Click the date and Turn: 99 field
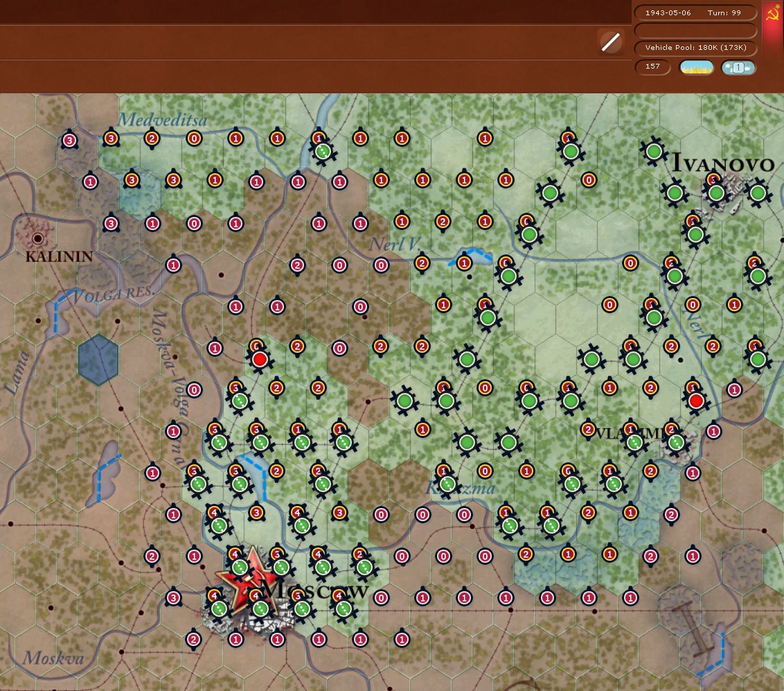Image resolution: width=784 pixels, height=691 pixels. point(695,12)
